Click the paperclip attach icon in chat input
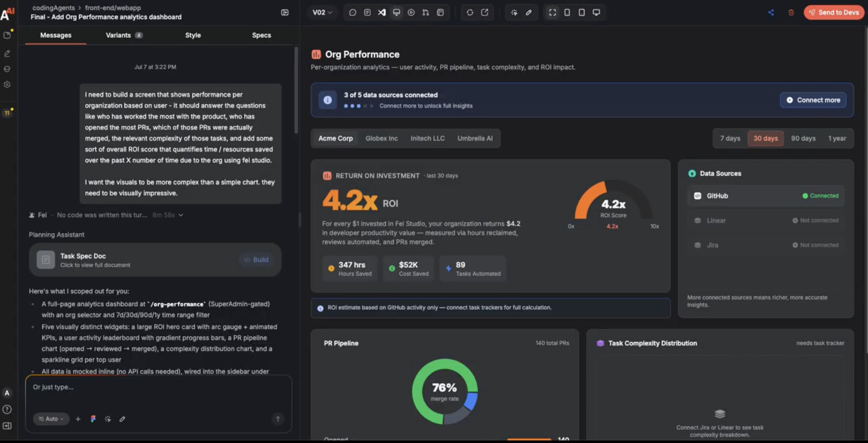This screenshot has height=443, width=868. point(122,419)
